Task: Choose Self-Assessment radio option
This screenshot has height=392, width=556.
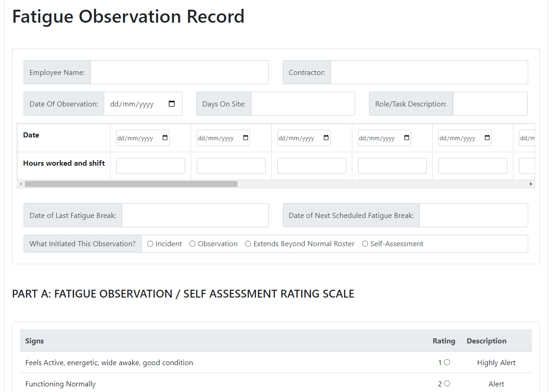Action: [x=365, y=244]
